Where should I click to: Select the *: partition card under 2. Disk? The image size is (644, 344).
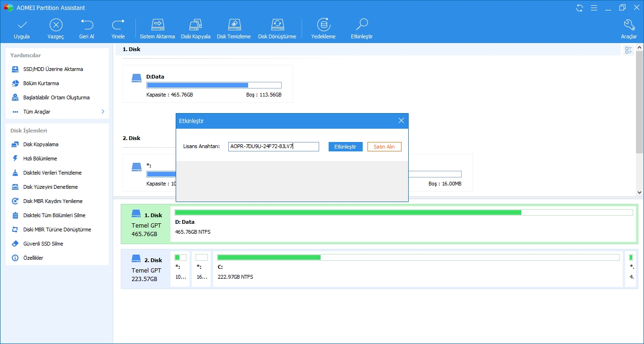coord(149,173)
